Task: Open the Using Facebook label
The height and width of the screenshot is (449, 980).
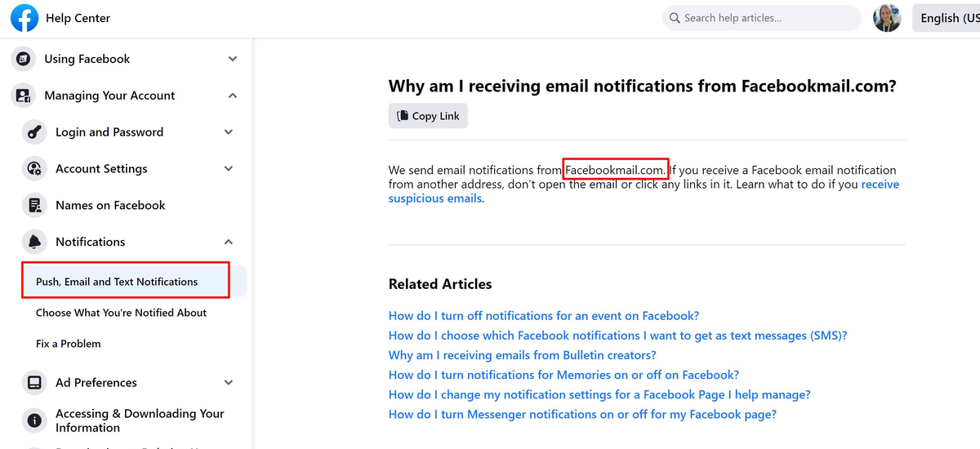Action: click(87, 59)
